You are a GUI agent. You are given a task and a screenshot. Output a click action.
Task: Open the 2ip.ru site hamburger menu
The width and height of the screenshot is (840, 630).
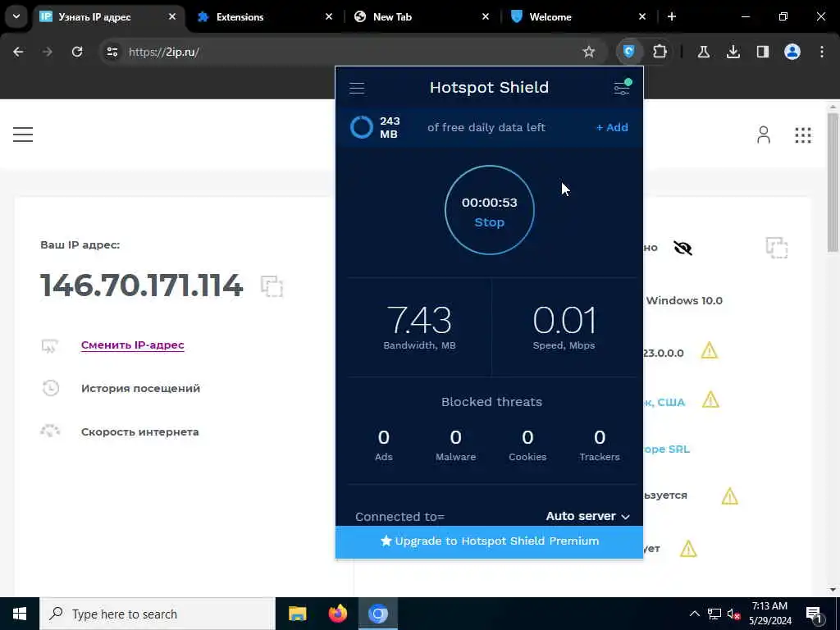pyautogui.click(x=23, y=135)
